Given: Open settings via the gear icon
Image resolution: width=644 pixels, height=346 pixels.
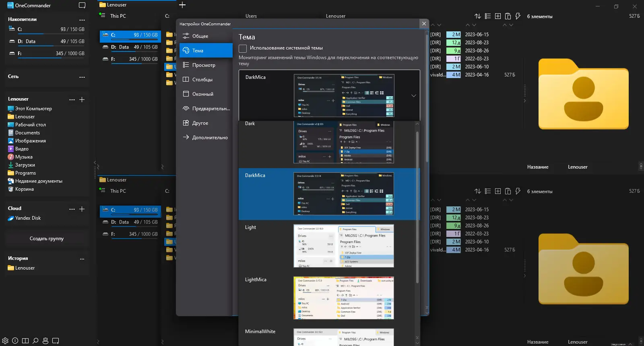Looking at the screenshot, I should (5, 341).
